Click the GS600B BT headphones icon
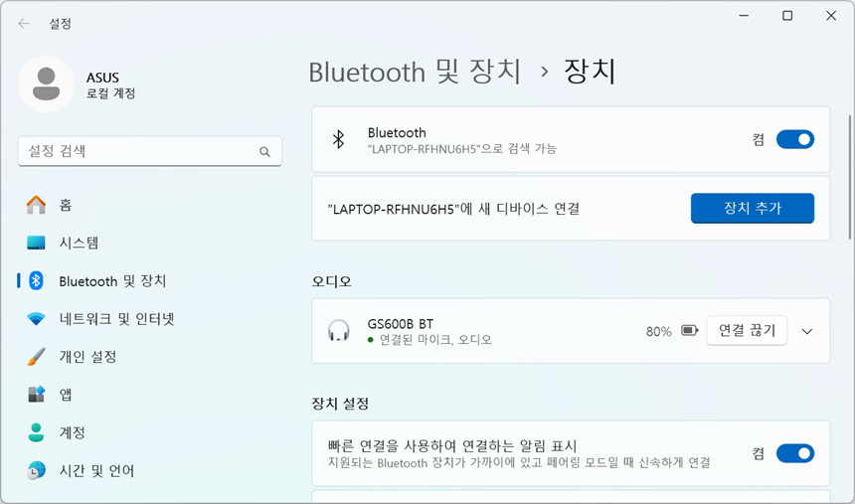Screen dimensions: 855x504 coord(339,331)
